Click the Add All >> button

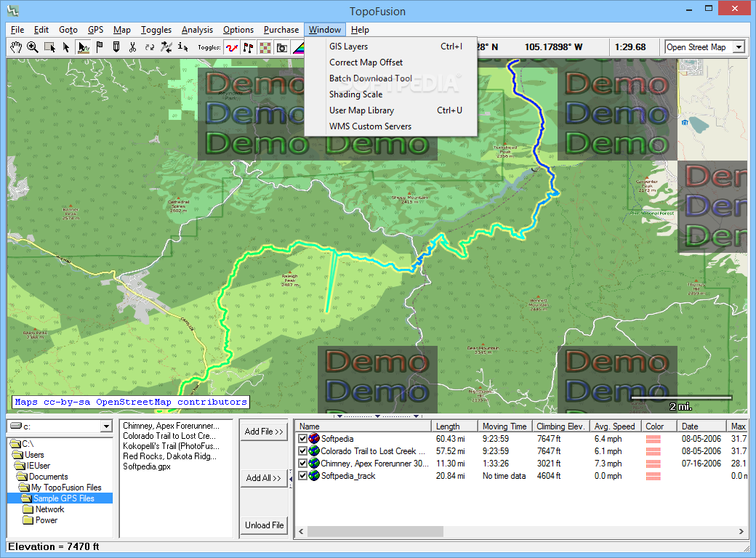[264, 478]
